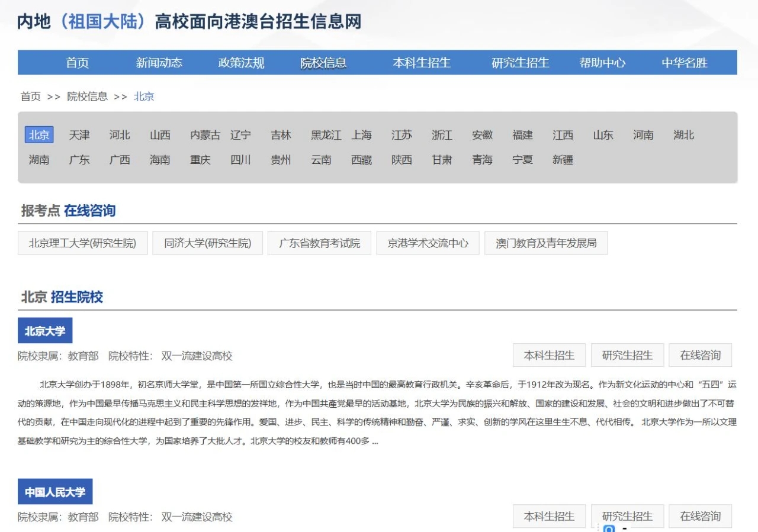
Task: Choose 新疆 in the province list
Action: pyautogui.click(x=563, y=160)
